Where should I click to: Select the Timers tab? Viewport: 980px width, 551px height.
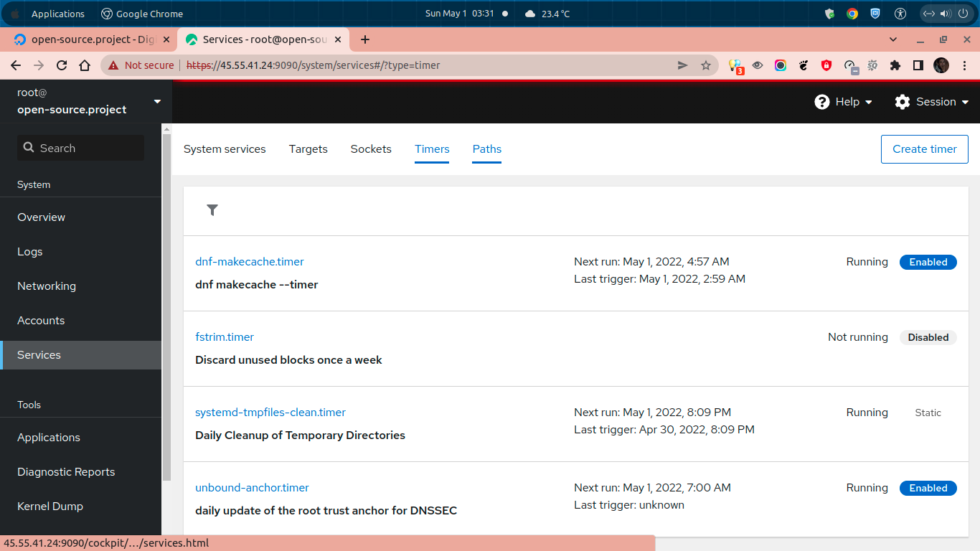432,149
